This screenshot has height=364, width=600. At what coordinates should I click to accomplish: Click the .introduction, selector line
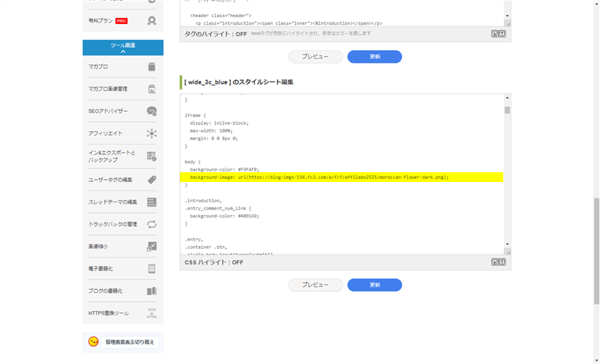coord(203,201)
